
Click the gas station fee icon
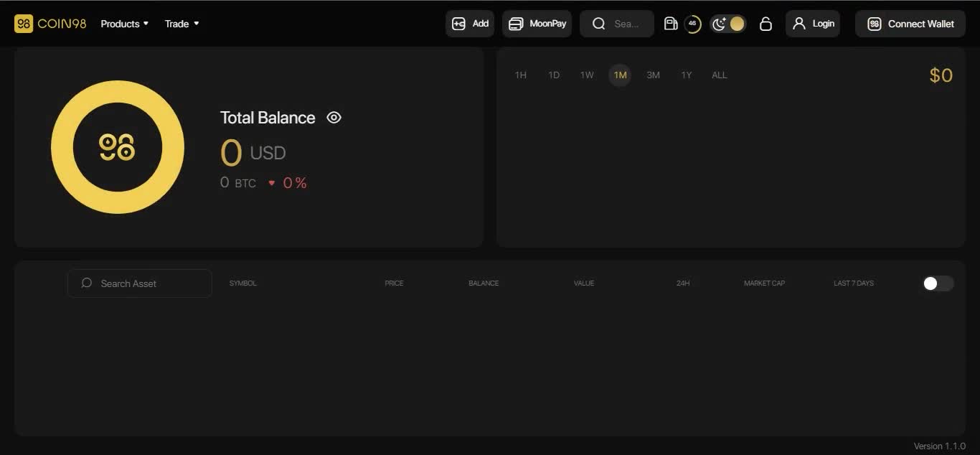[671, 24]
